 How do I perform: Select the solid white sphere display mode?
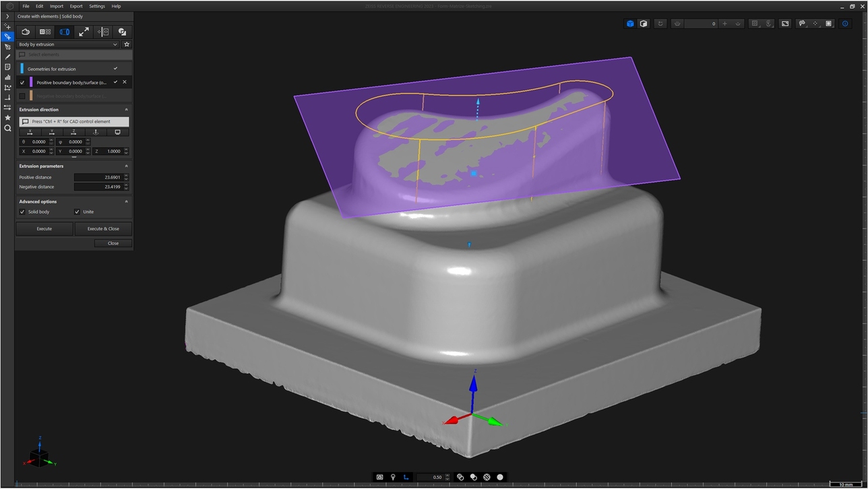coord(500,477)
